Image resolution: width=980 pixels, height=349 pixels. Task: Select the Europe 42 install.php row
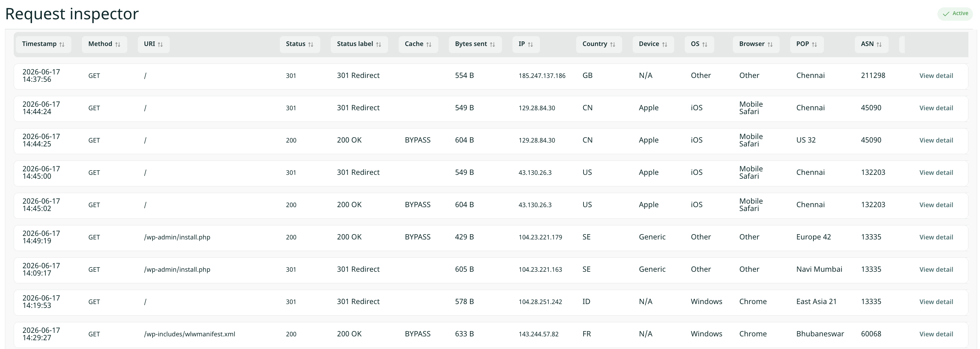[x=491, y=238]
